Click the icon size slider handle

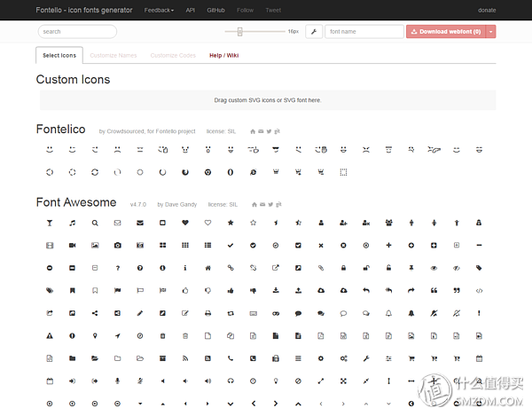pos(240,32)
